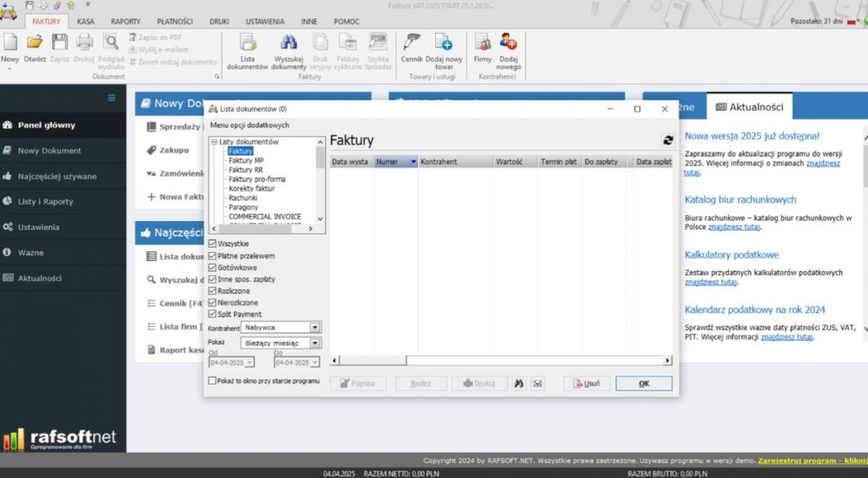Open the Pokaż Bieżący miesiąc dropdown

tap(315, 343)
